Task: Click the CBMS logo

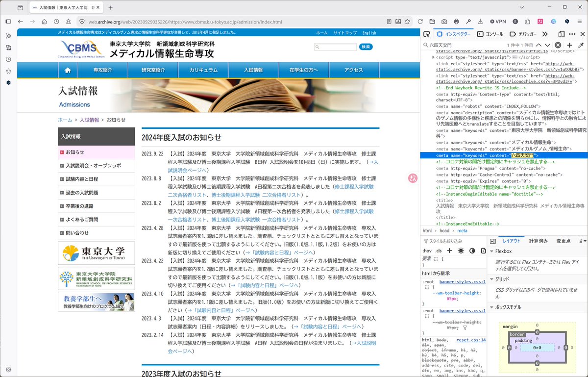Action: click(82, 49)
